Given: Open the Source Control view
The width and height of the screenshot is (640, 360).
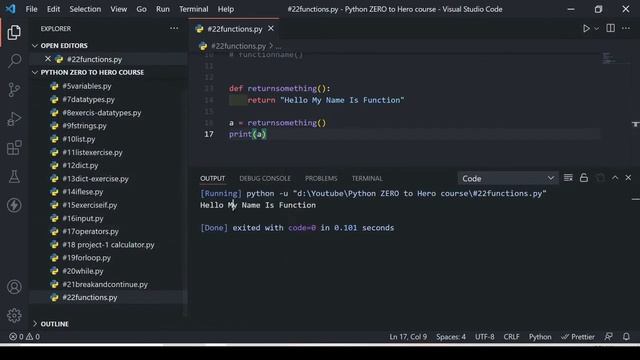Looking at the screenshot, I should pos(14,89).
